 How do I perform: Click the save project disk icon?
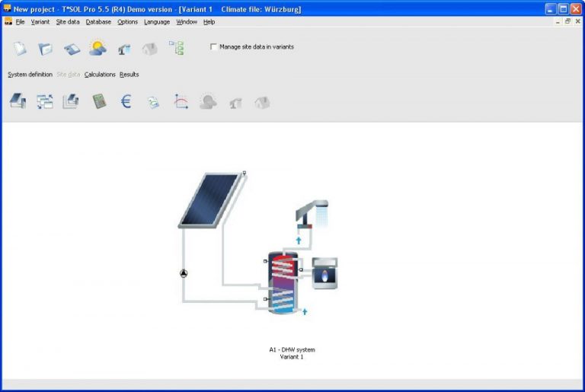tap(72, 49)
